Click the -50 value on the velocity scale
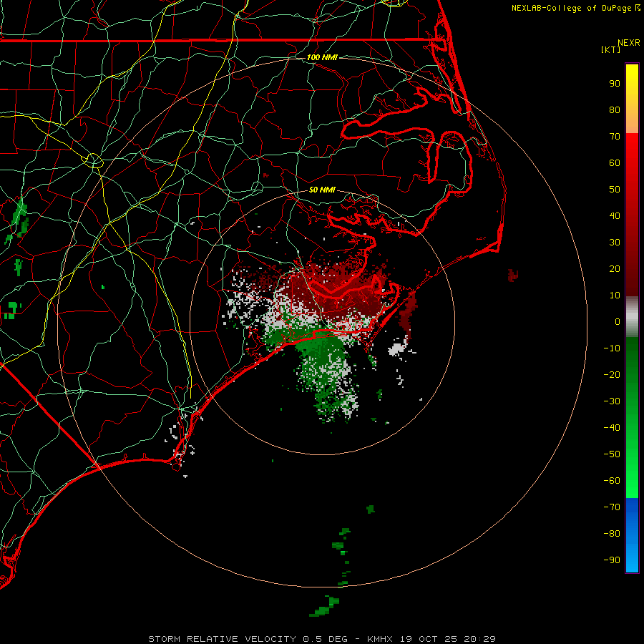The width and height of the screenshot is (644, 644). coord(612,454)
